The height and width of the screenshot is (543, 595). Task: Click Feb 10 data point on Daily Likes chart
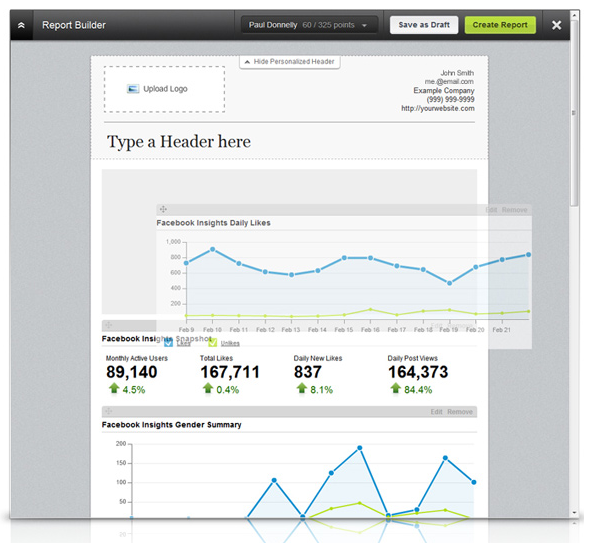(x=212, y=250)
